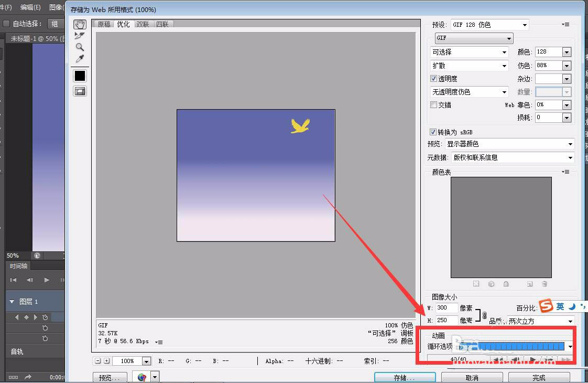Open the optimize preset flyout menu icon
The image size is (588, 383).
click(566, 25)
